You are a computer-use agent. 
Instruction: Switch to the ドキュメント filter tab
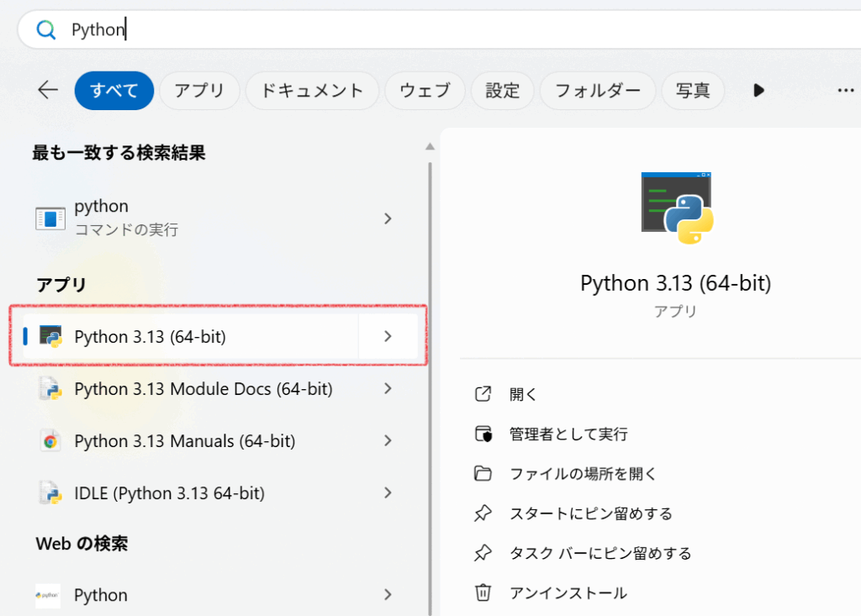pyautogui.click(x=312, y=91)
